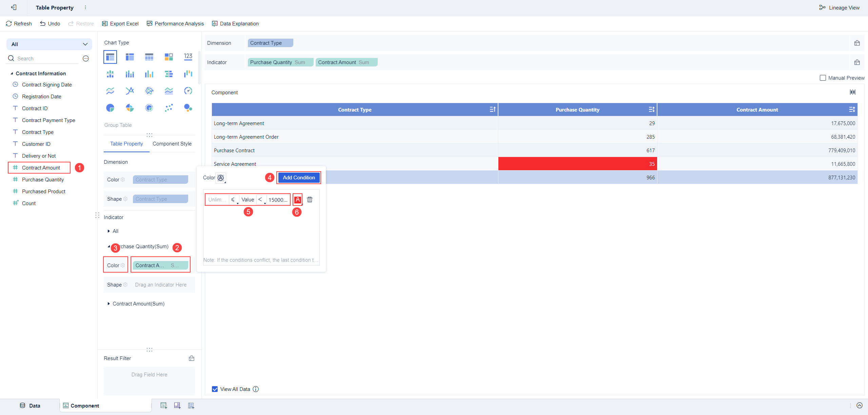Click the delete condition trash icon

[310, 200]
